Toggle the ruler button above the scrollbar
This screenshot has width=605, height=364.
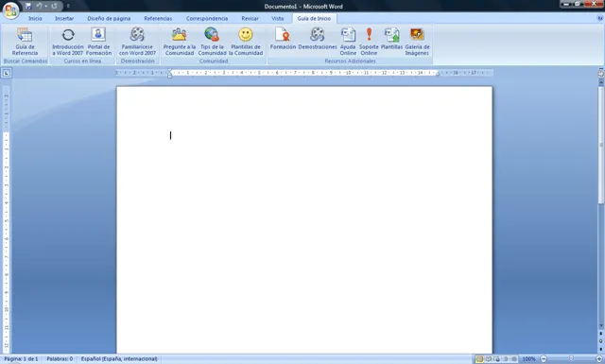point(601,73)
